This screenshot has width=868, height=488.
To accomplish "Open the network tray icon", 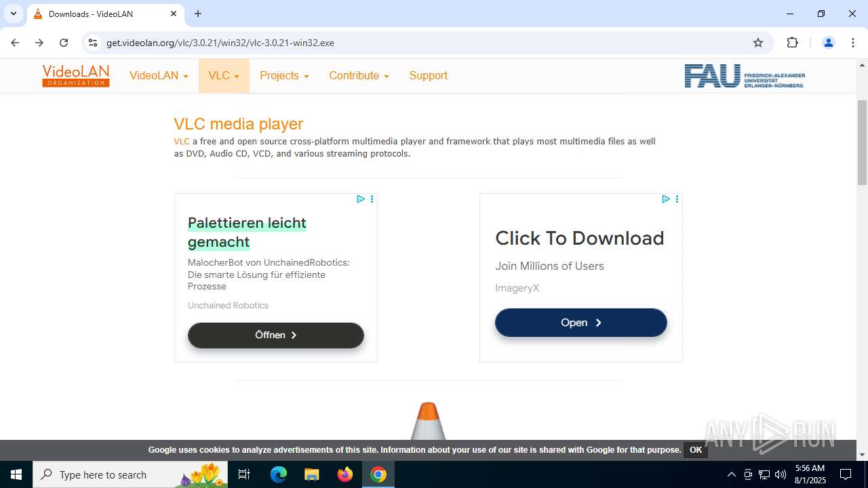I will coord(764,474).
